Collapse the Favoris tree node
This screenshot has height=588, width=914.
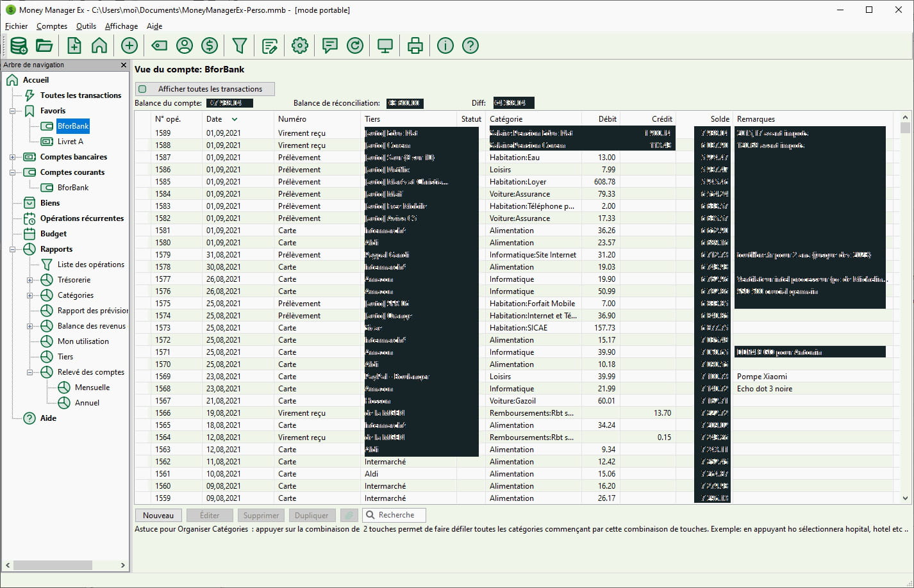[x=12, y=111]
